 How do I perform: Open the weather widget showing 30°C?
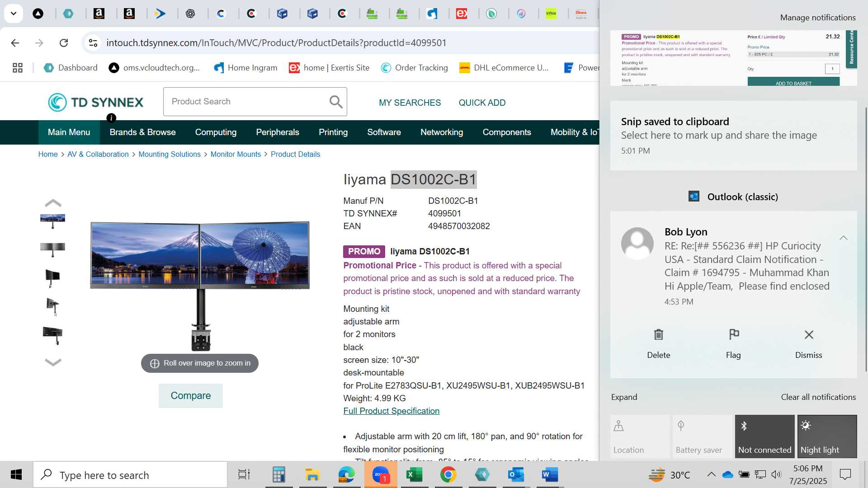[x=670, y=475]
